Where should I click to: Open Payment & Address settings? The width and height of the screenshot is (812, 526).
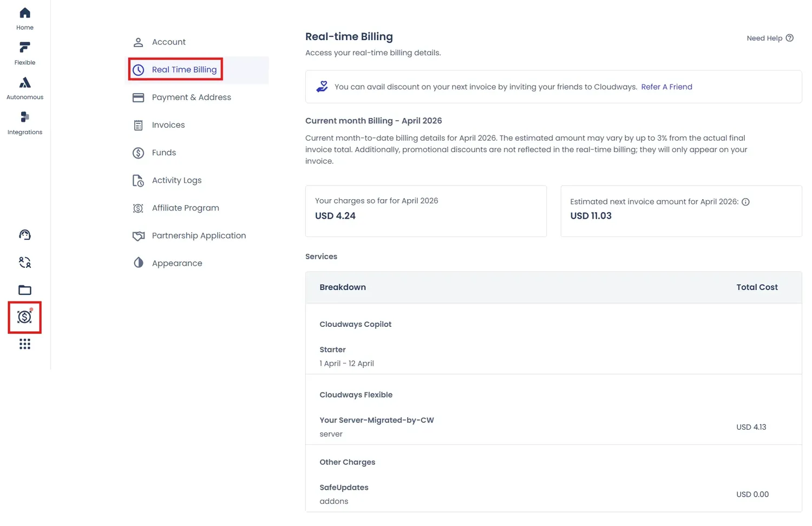[192, 97]
